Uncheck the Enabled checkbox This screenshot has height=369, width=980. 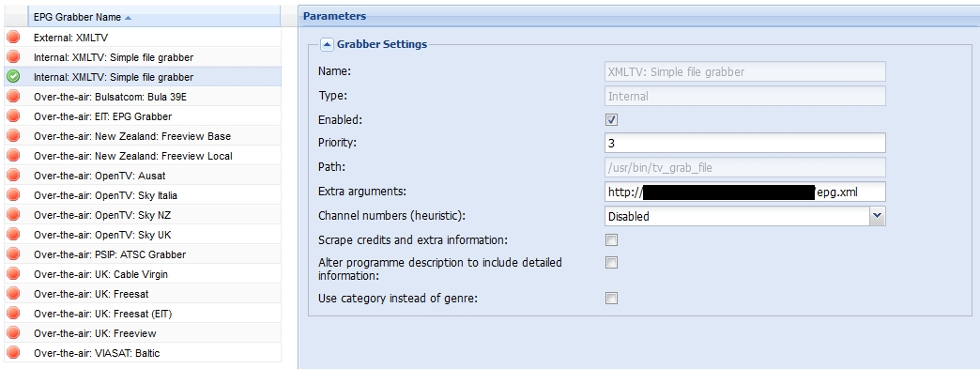[x=611, y=119]
